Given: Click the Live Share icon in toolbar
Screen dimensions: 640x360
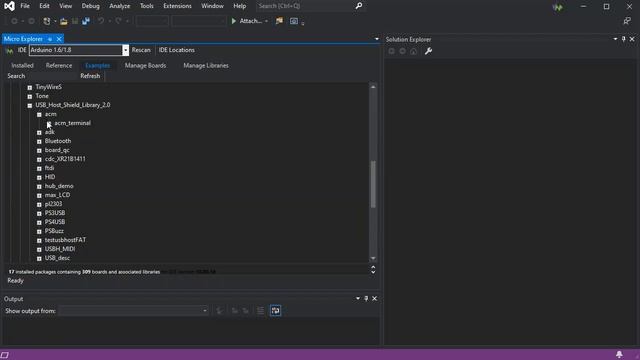Looking at the screenshot, I should (x=627, y=21).
